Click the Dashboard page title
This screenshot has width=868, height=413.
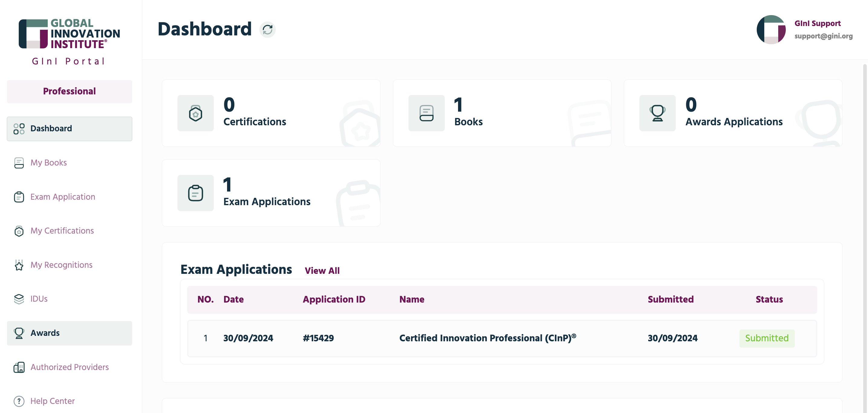point(204,29)
